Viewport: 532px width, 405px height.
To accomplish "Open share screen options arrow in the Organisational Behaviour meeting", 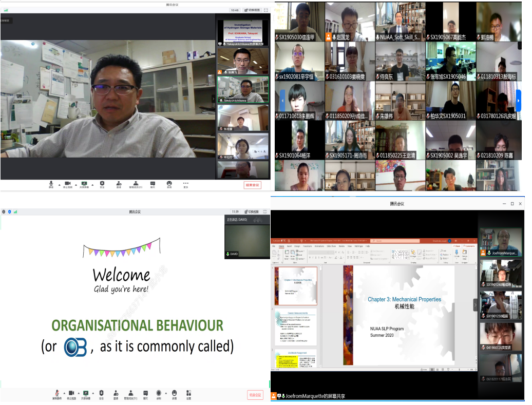I will coord(93,394).
